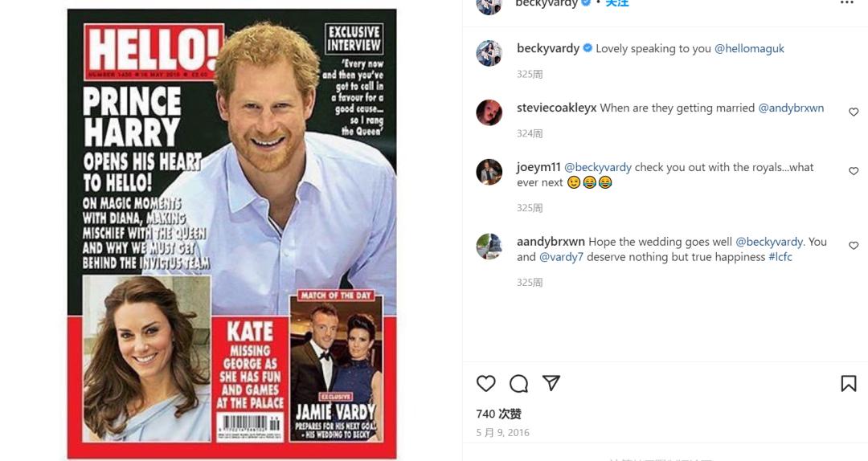The height and width of the screenshot is (461, 868).
Task: Click the HELLO! magazine cover image
Action: coord(231,233)
